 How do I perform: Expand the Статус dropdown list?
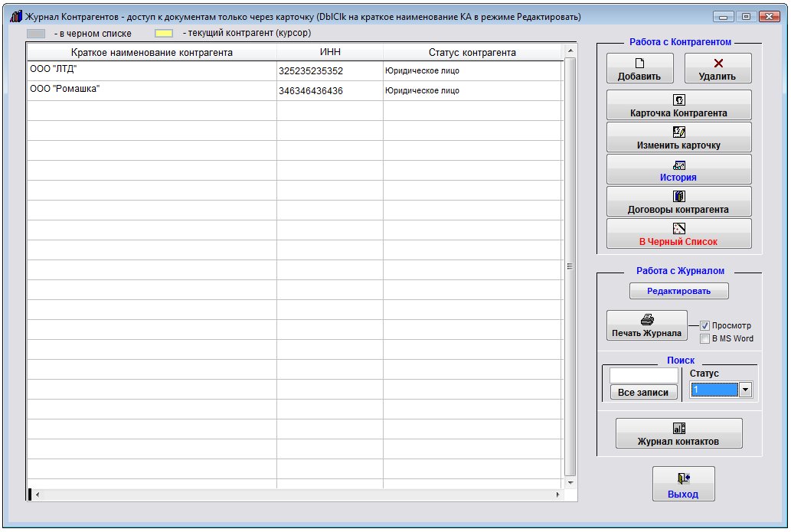point(745,390)
